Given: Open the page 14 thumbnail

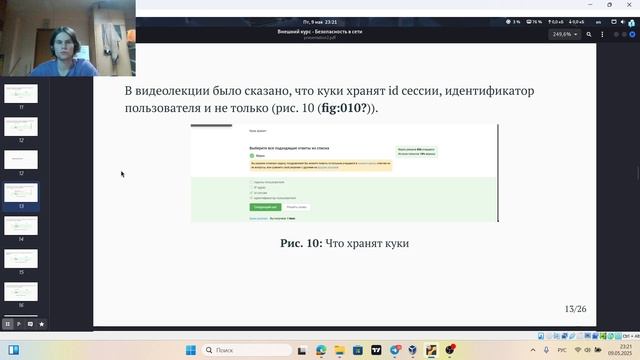Looking at the screenshot, I should [x=21, y=226].
